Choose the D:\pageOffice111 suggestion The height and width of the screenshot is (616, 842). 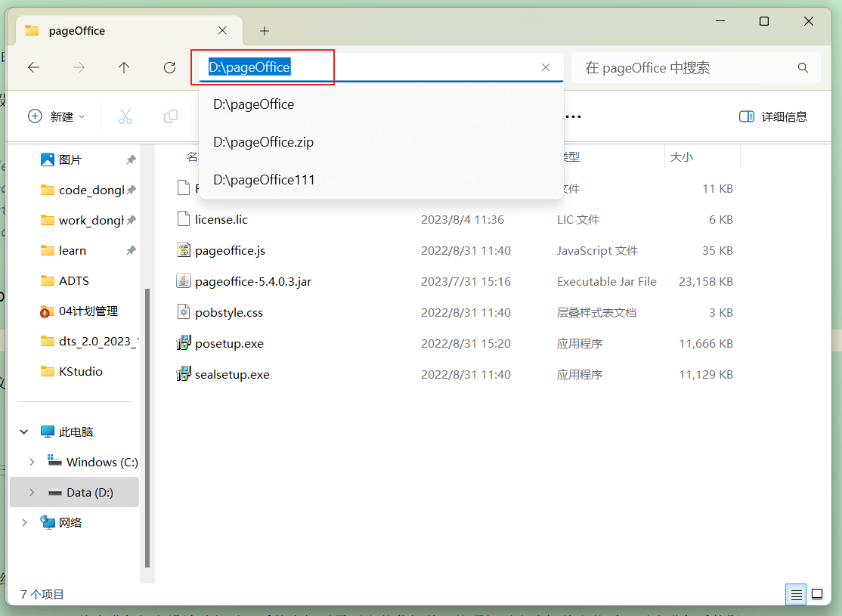point(264,180)
